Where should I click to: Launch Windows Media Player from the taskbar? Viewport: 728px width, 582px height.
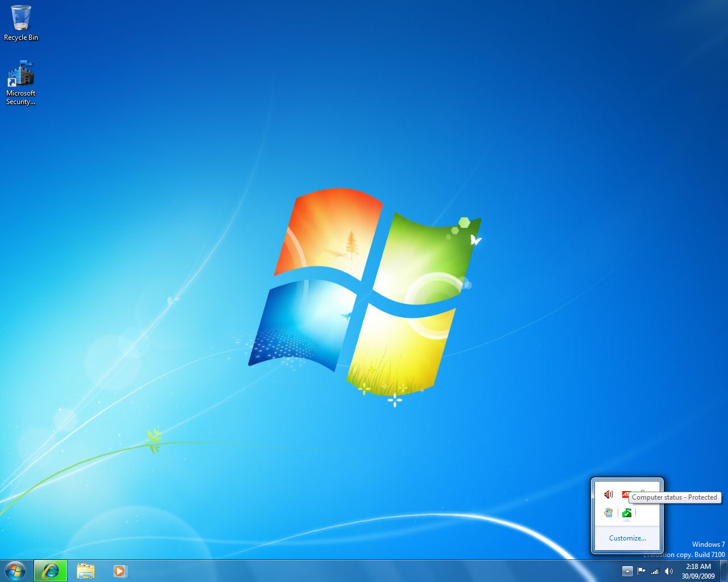pos(119,571)
